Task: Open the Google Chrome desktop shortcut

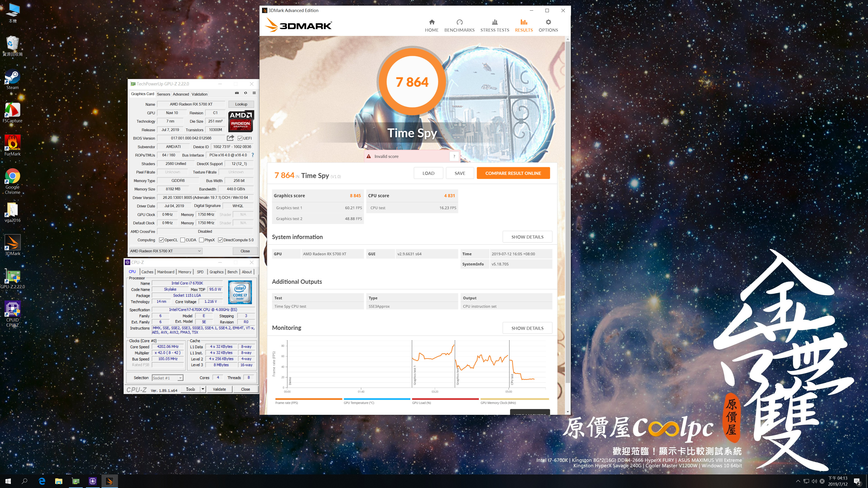Action: [x=12, y=181]
